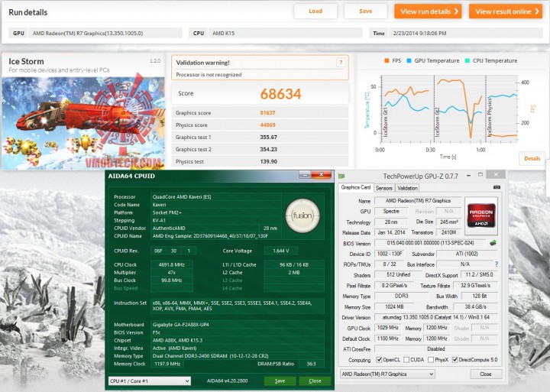This screenshot has width=550, height=392.
Task: Click the CPU Temperature legend teal swatch
Action: pyautogui.click(x=467, y=60)
